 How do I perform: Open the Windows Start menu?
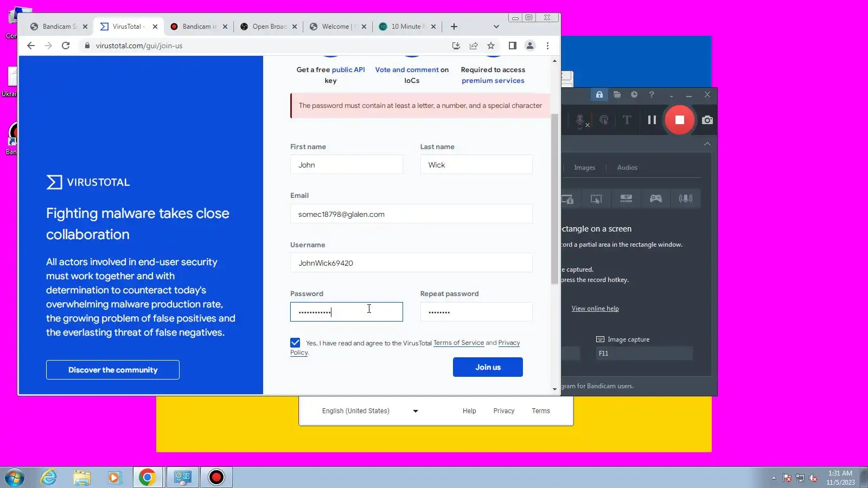(x=15, y=477)
